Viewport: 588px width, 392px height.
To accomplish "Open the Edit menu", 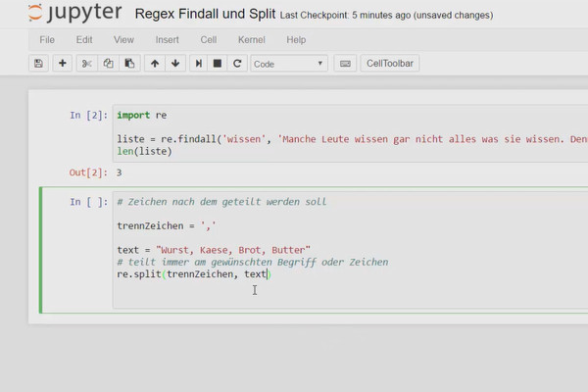I will click(x=84, y=40).
